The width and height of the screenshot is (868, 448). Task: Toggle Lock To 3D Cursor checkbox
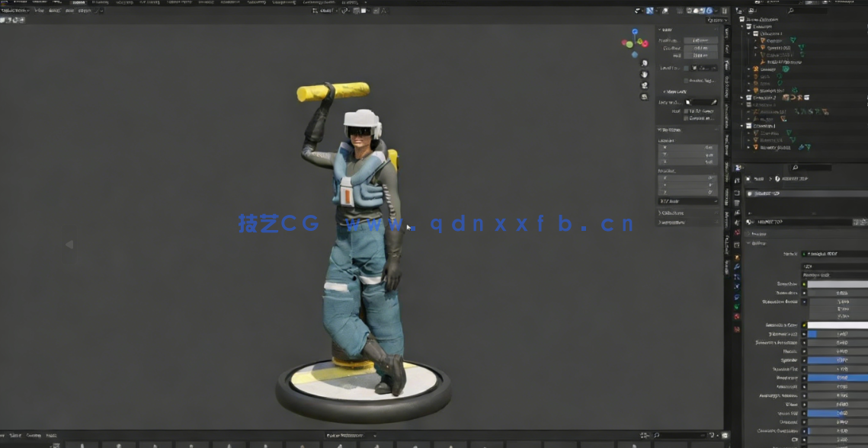click(x=686, y=111)
